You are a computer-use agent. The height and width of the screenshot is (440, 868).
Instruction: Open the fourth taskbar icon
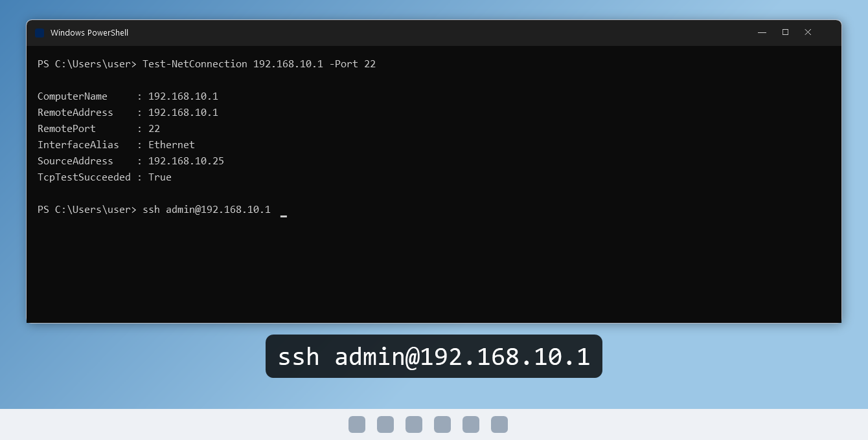[x=442, y=424]
